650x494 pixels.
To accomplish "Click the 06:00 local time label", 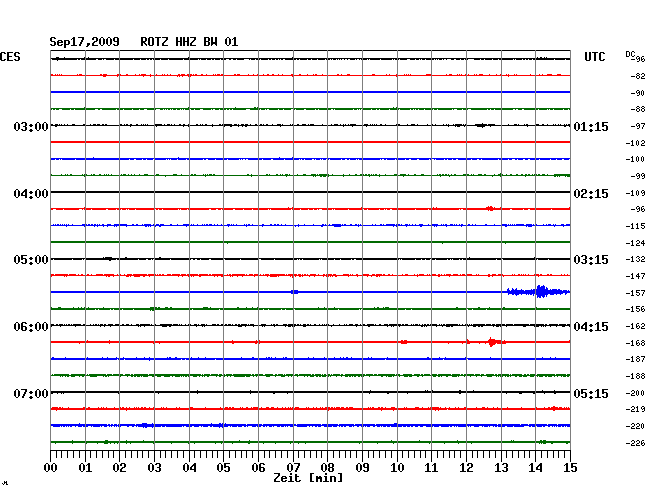I will click(x=31, y=327).
